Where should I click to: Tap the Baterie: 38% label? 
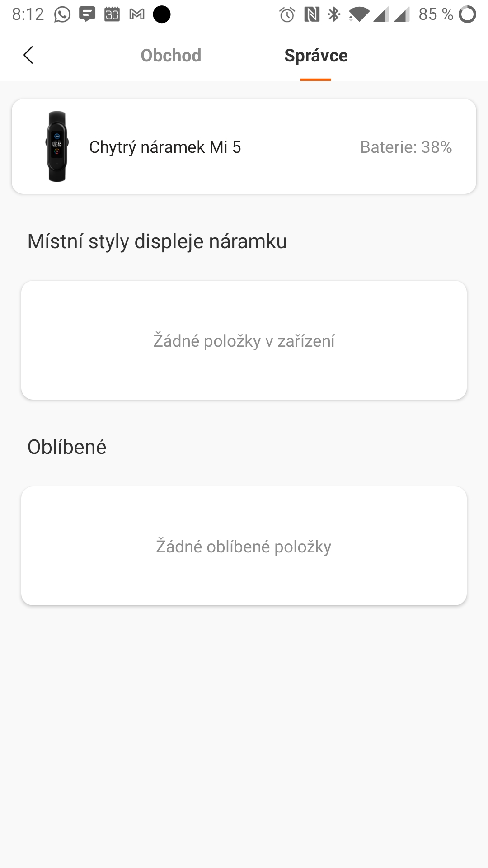tap(406, 147)
